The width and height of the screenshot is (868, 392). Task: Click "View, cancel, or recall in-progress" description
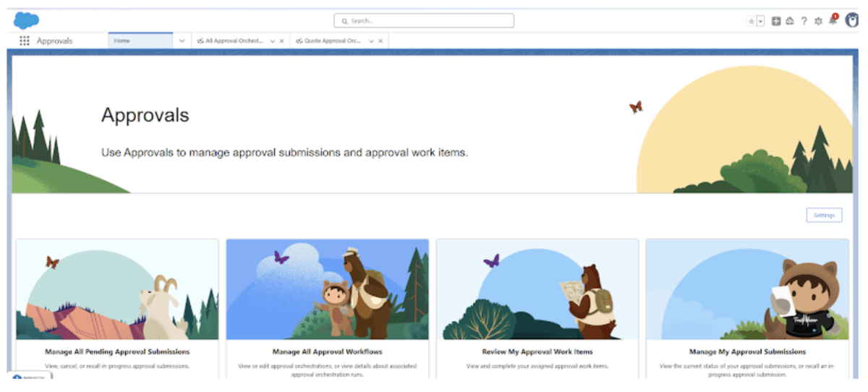click(117, 366)
